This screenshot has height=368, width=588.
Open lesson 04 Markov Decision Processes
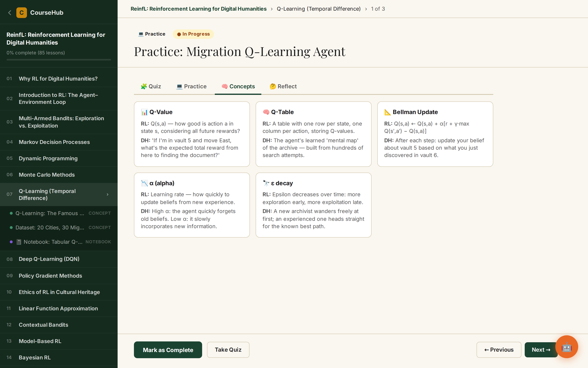(x=59, y=142)
